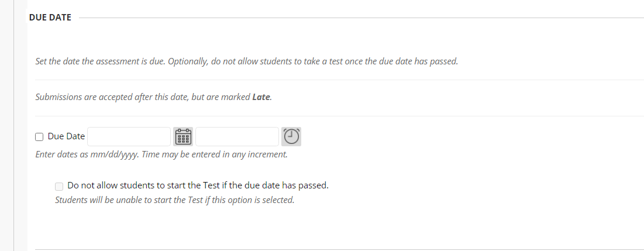The height and width of the screenshot is (251, 644).
Task: Click the 'Due Date' checkbox label
Action: click(66, 136)
